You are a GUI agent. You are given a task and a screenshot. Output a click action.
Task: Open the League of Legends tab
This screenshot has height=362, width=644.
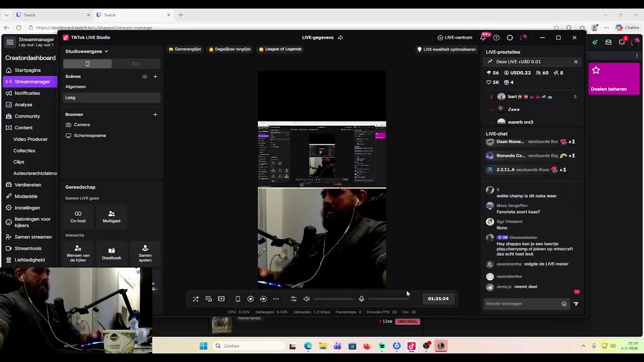point(280,49)
